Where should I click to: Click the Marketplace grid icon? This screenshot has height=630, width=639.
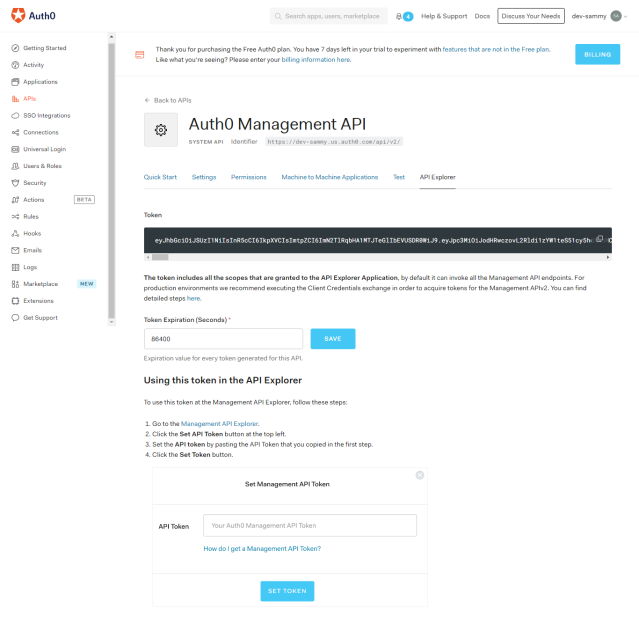(15, 284)
